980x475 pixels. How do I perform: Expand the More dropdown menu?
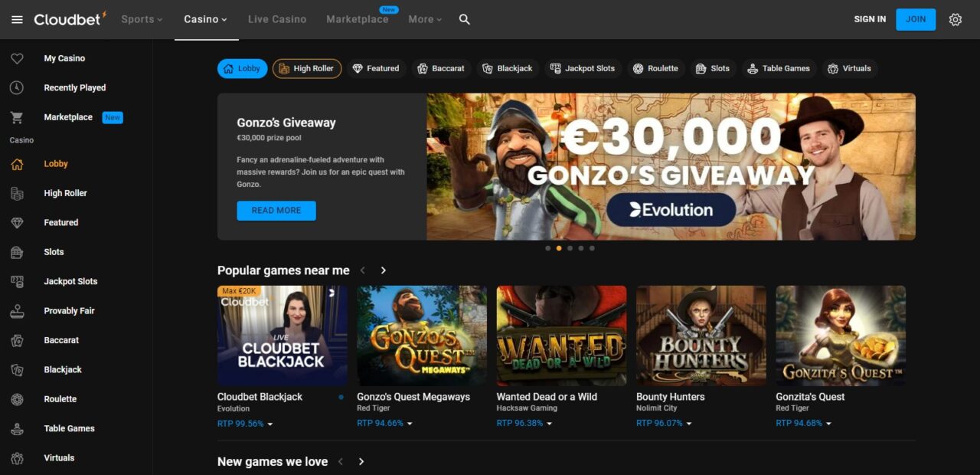(x=425, y=19)
